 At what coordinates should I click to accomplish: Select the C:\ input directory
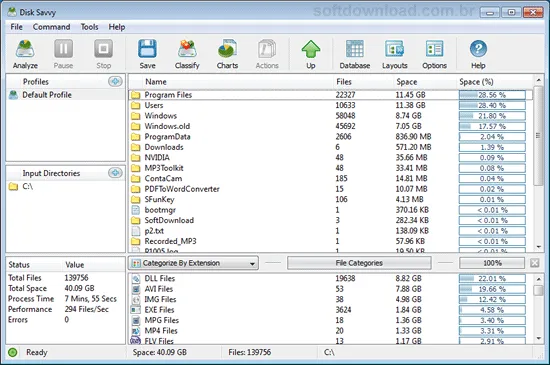point(27,186)
